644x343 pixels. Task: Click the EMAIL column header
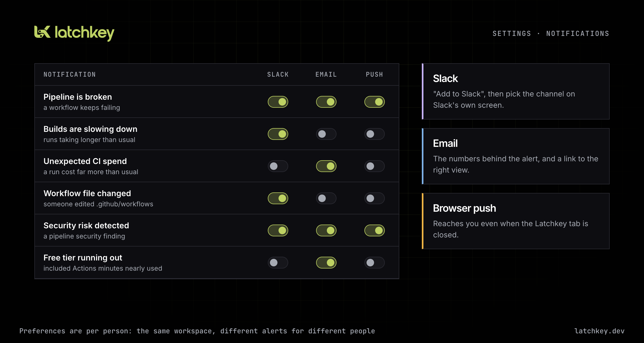tap(326, 74)
